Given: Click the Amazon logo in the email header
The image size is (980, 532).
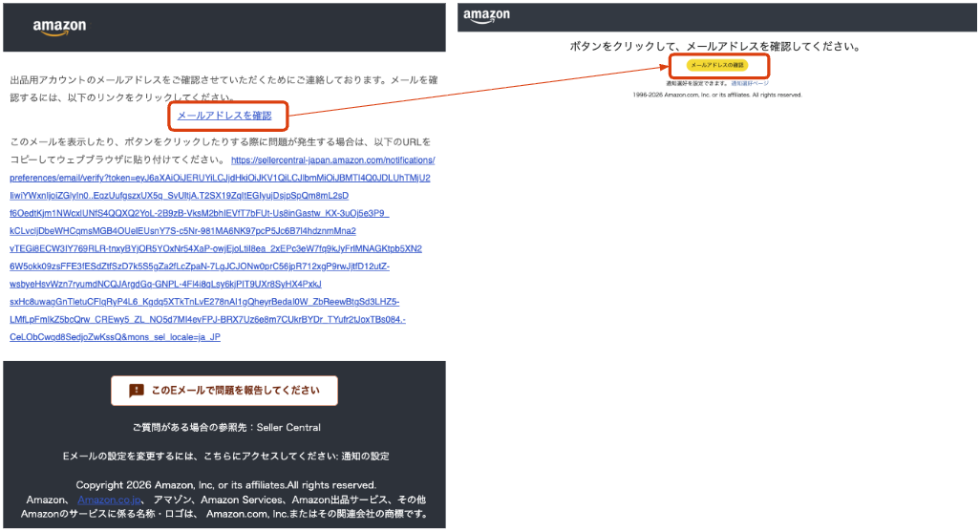Looking at the screenshot, I should point(59,28).
